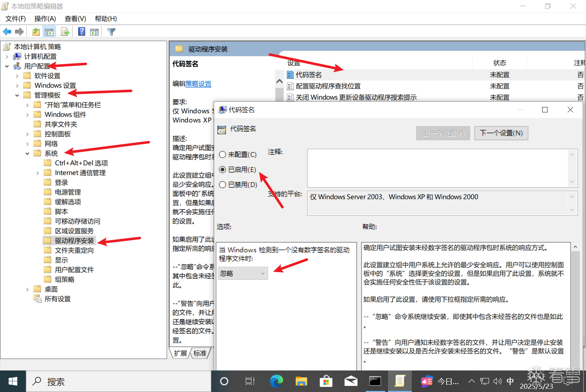The width and height of the screenshot is (586, 392).
Task: Expand the 计算机配置 tree node
Action: point(7,56)
